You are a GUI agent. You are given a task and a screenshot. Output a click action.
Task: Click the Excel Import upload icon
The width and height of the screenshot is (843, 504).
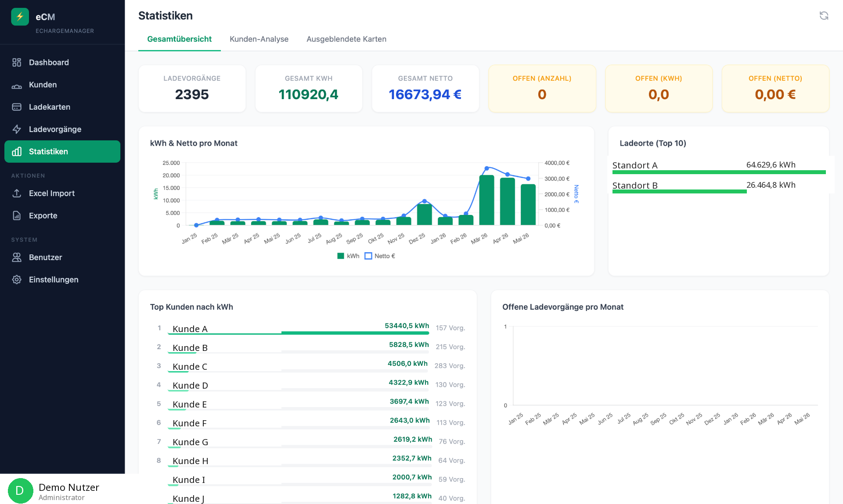coord(17,193)
